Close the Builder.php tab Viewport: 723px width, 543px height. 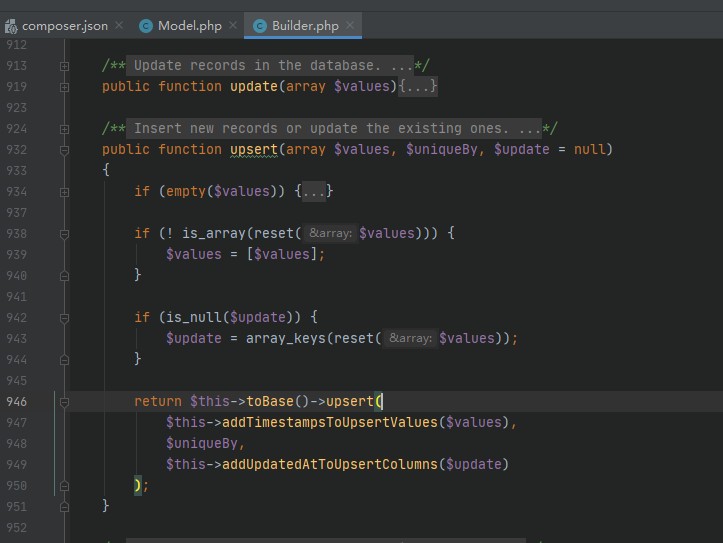350,25
